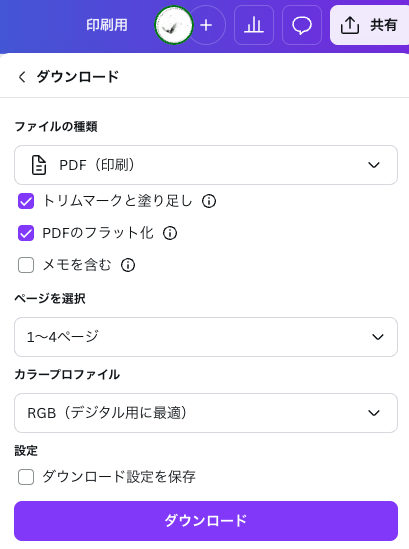Screen dimensions: 409x549
Task: Uncheck PDFのフラット化 checkbox
Action: tap(26, 233)
